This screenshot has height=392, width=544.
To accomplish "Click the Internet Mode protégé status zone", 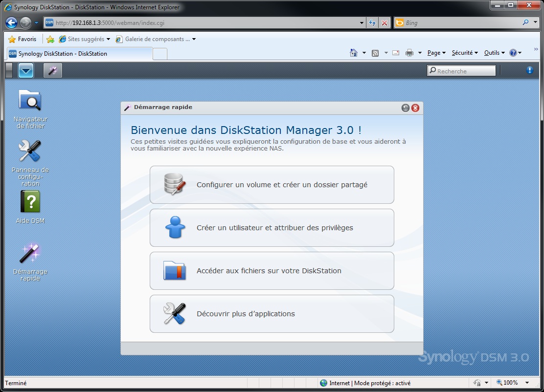I will (365, 383).
